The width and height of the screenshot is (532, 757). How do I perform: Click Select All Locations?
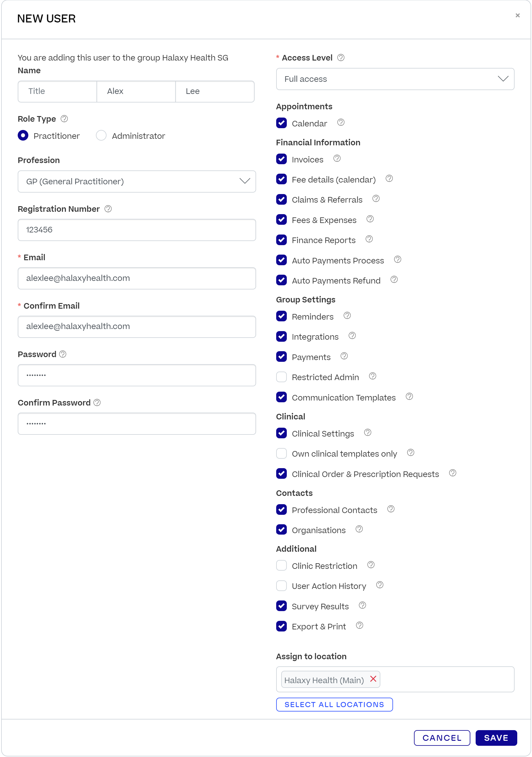pyautogui.click(x=334, y=705)
